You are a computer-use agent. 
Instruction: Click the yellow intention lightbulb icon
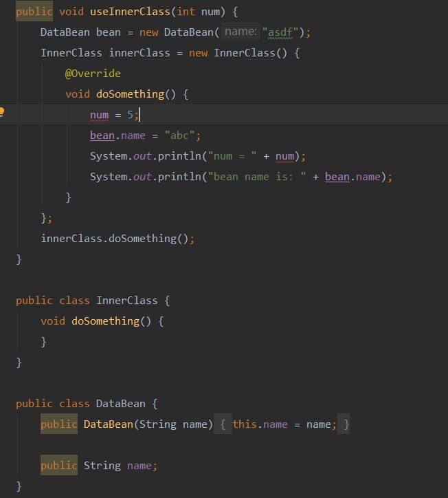coord(1,112)
